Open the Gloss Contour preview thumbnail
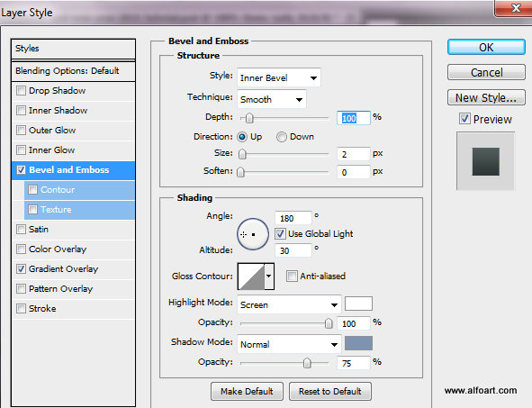The height and width of the screenshot is (408, 532). click(x=251, y=277)
